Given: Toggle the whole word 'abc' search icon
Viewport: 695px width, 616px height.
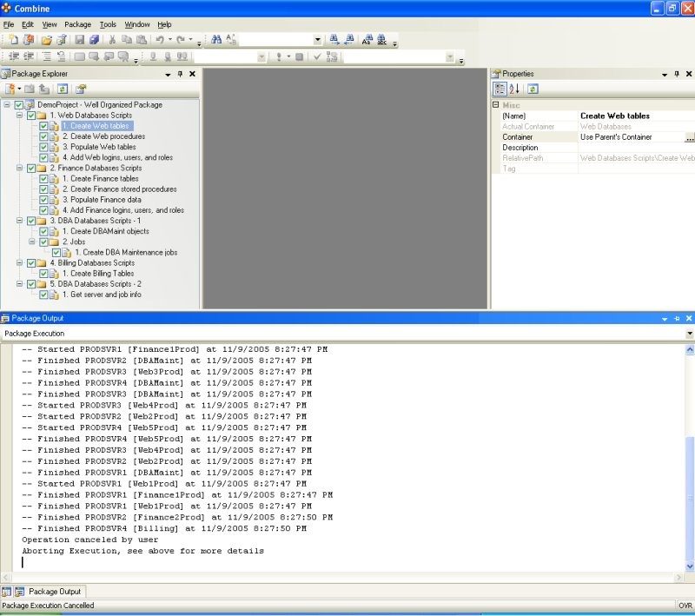Looking at the screenshot, I should tap(381, 40).
